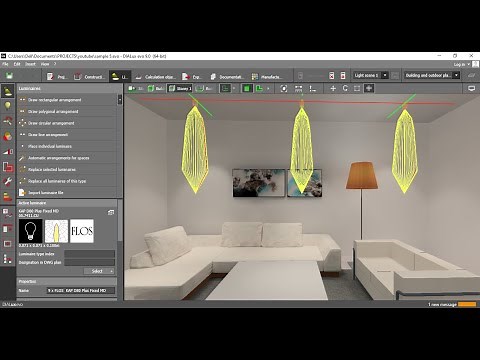Screen dimensions: 480x360
Task: Open the View menu
Action: [x=45, y=64]
